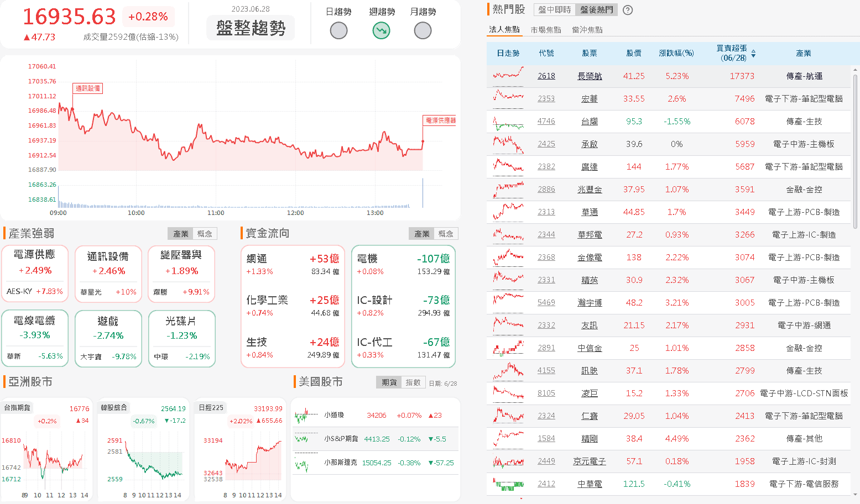The width and height of the screenshot is (860, 504).
Task: Switch to 當沖焦點 tab
Action: (587, 30)
